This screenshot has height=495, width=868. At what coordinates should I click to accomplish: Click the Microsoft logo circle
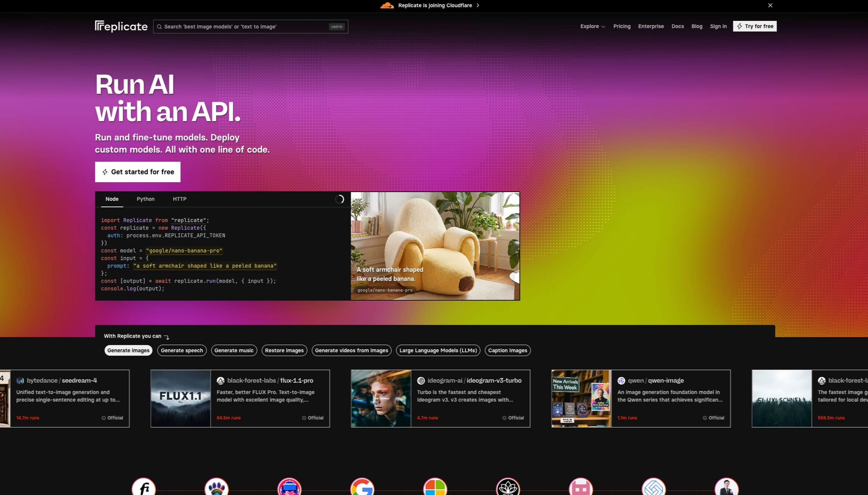pos(435,487)
